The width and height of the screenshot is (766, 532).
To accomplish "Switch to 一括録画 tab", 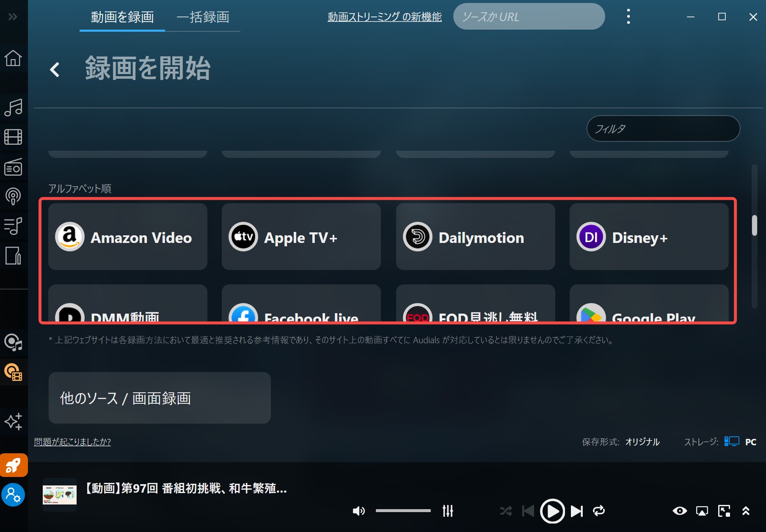I will point(203,17).
